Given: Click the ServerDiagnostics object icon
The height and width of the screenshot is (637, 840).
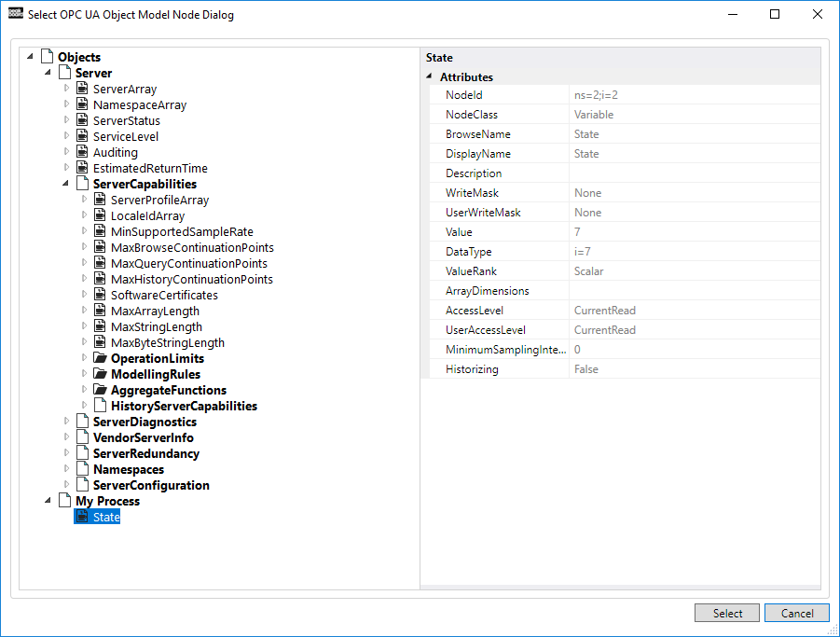Looking at the screenshot, I should click(82, 422).
